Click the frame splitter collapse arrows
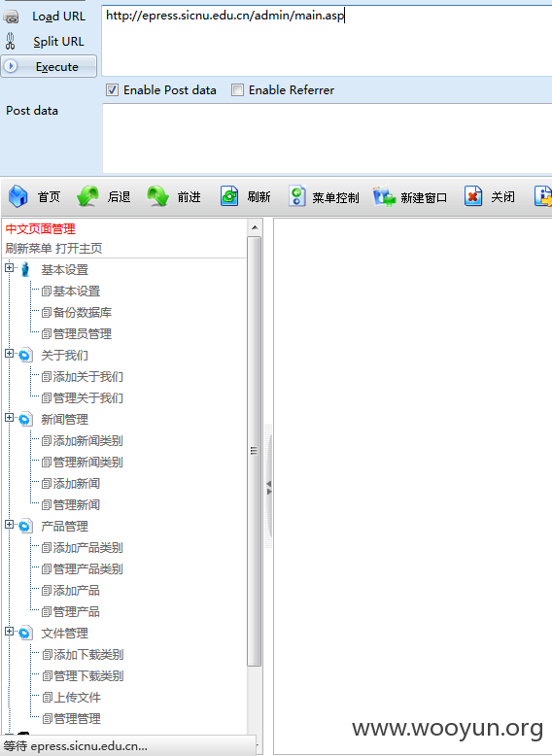 (269, 488)
